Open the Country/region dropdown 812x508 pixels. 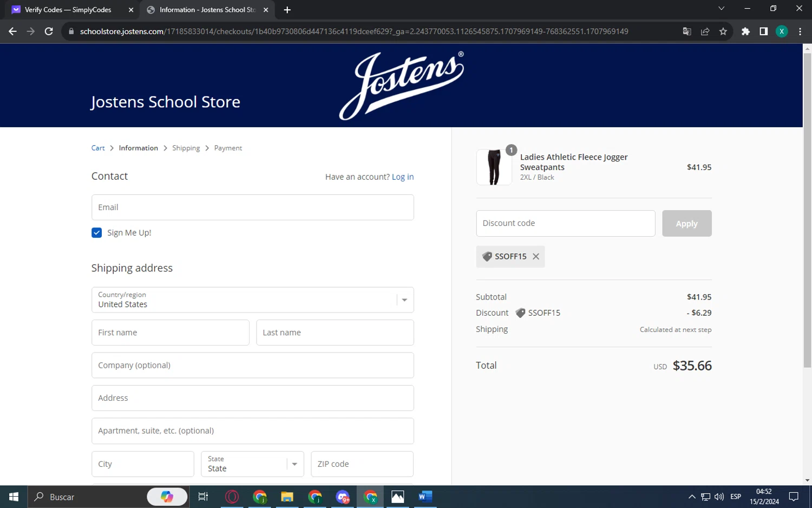(x=253, y=300)
